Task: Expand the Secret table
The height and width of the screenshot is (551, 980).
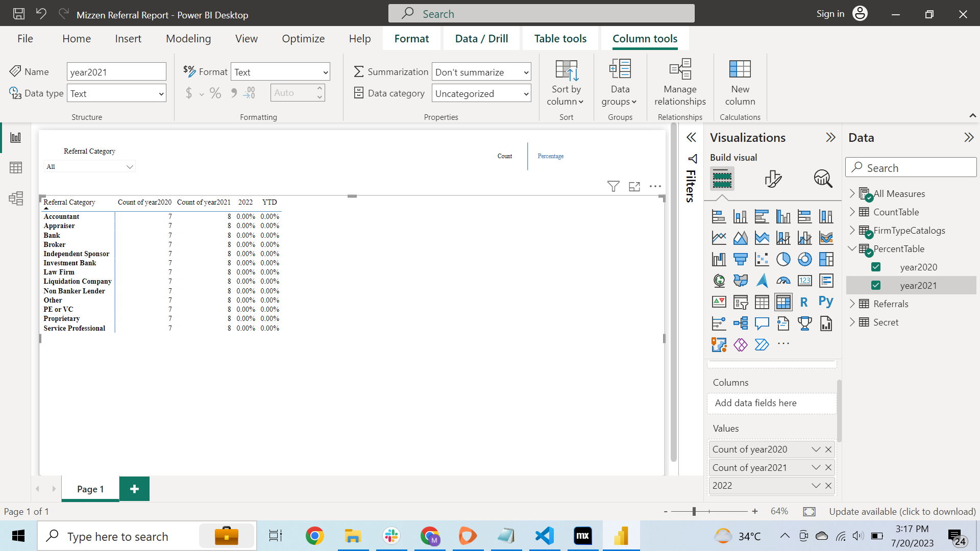Action: coord(852,322)
